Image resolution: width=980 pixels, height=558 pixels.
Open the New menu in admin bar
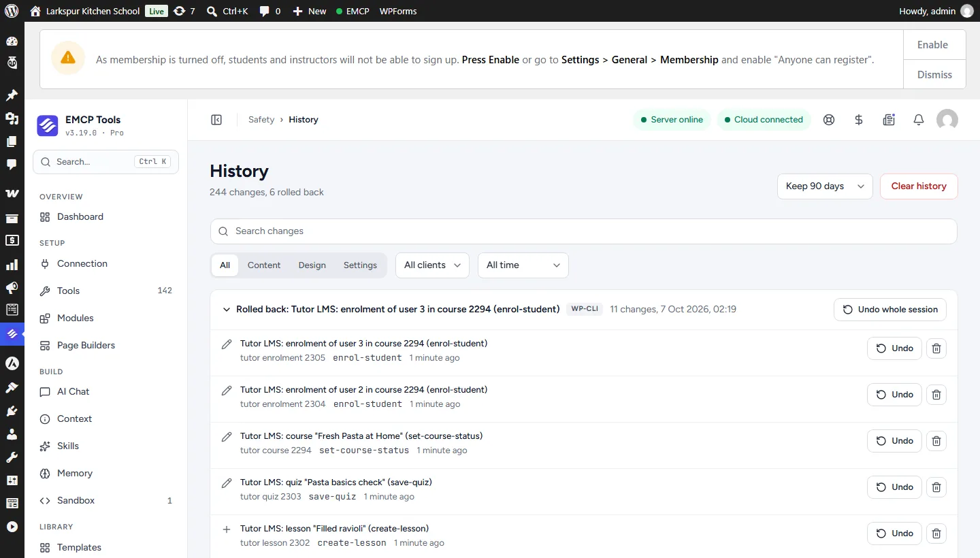click(x=310, y=11)
